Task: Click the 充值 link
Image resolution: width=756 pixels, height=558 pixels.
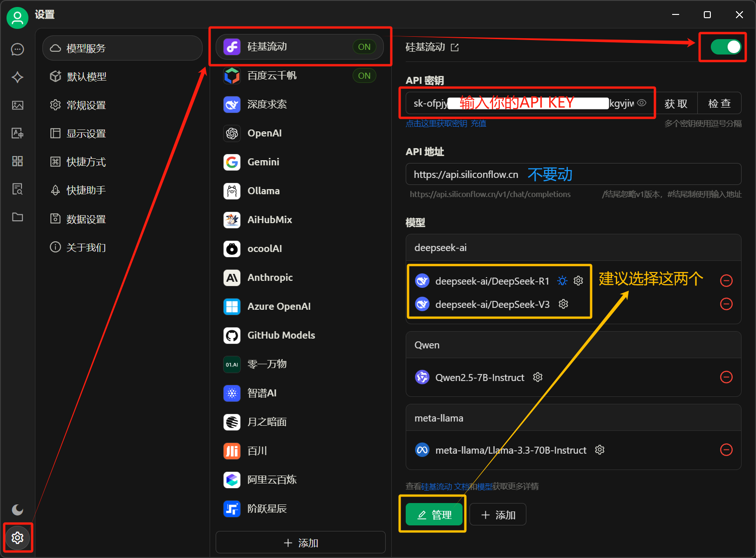Action: (x=478, y=123)
